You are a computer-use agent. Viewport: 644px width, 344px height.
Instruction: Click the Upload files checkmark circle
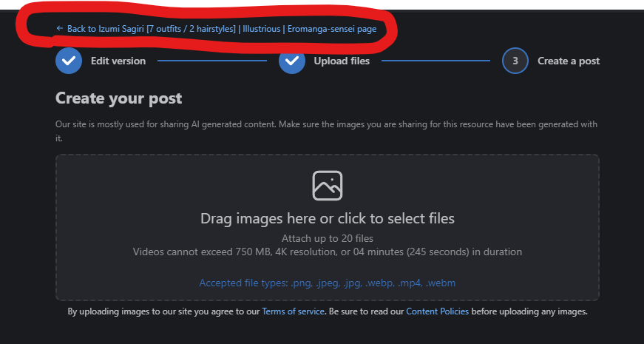click(292, 61)
